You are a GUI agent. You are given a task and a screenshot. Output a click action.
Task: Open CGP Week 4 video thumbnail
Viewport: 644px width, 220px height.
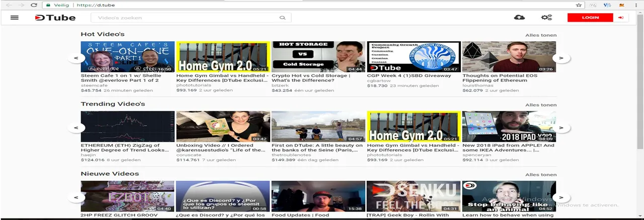pyautogui.click(x=414, y=57)
